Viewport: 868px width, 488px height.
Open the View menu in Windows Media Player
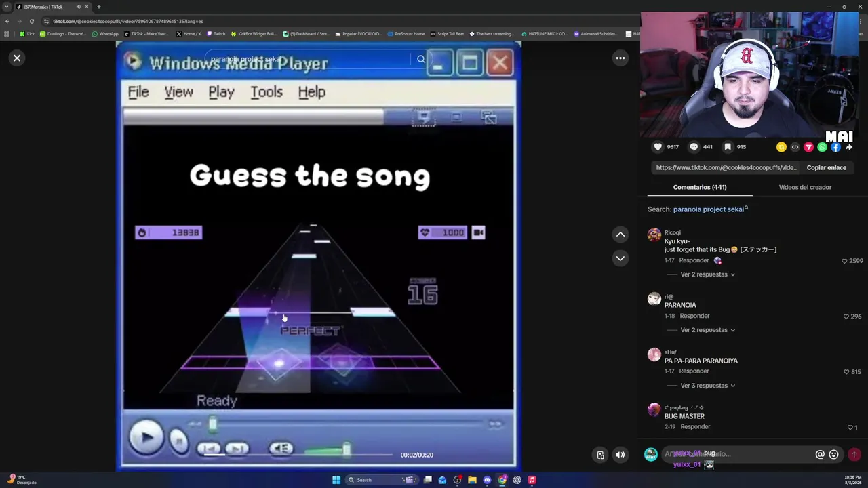(x=178, y=92)
